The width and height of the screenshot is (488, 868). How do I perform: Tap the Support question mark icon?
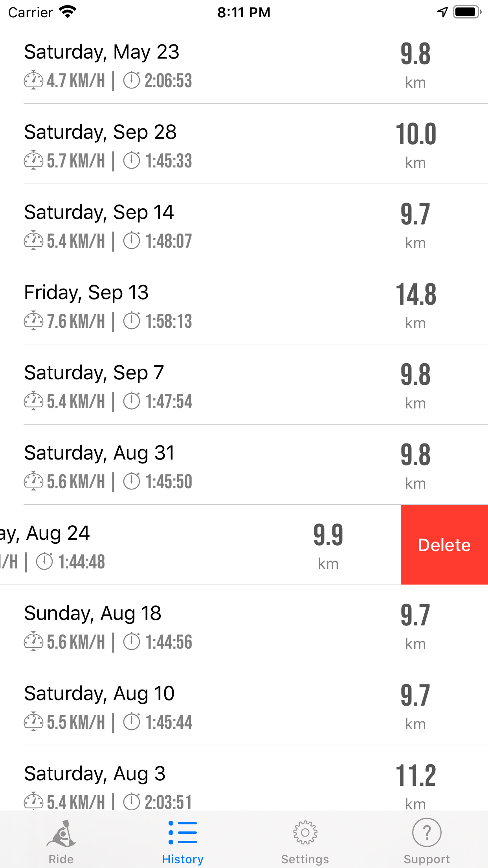[427, 833]
